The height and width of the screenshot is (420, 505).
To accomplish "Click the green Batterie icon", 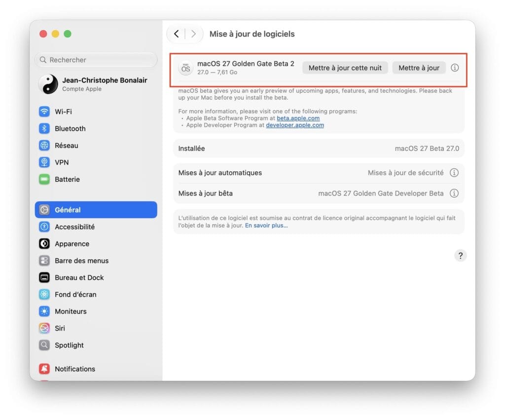I will click(44, 179).
